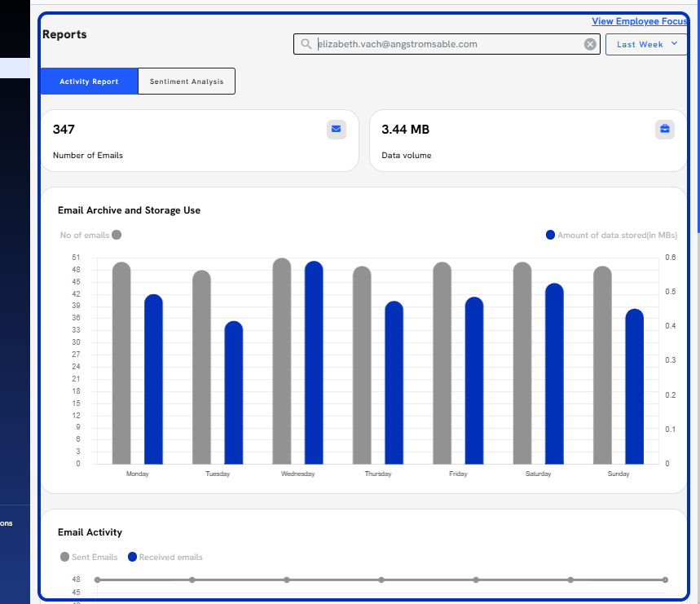Open the View Employee Focus link

coord(639,21)
